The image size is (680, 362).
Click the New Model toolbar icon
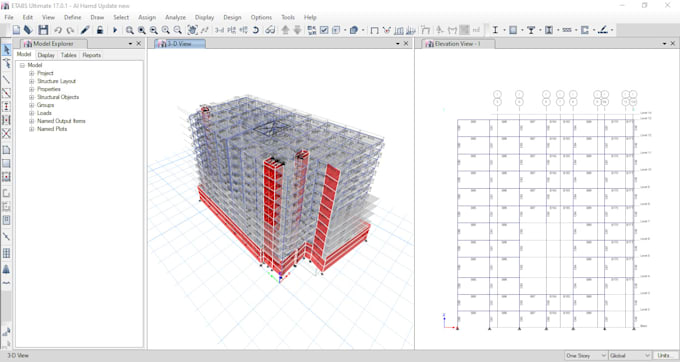[x=16, y=30]
